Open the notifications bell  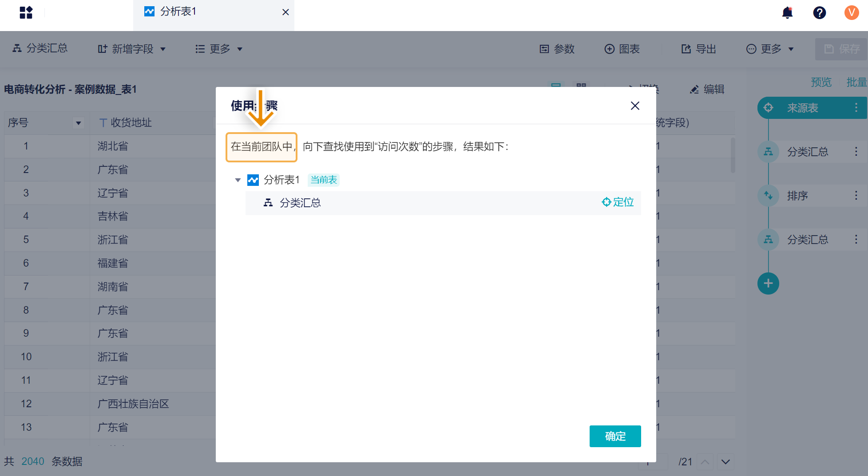[x=787, y=12]
